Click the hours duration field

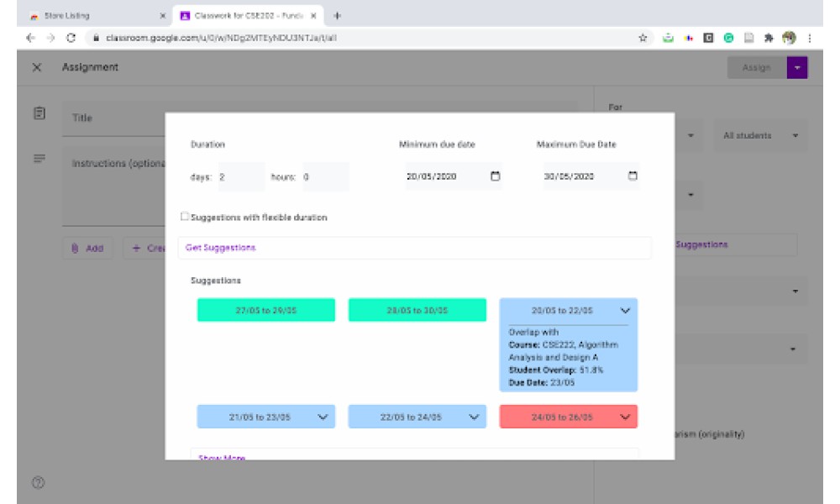coord(325,176)
